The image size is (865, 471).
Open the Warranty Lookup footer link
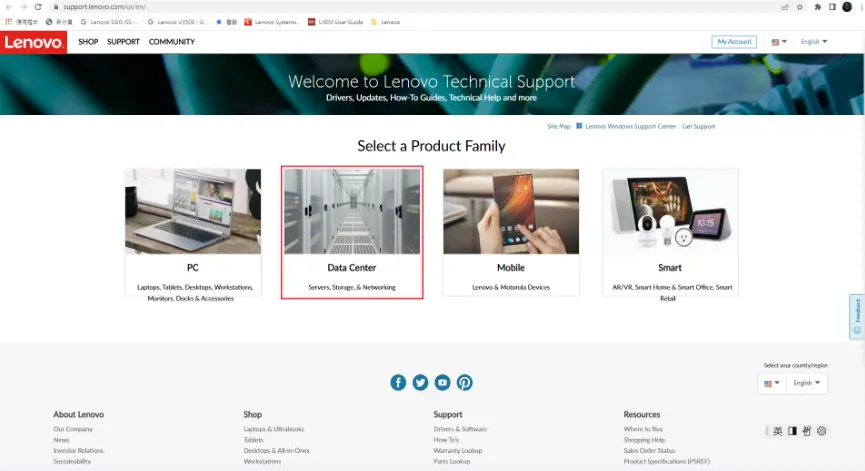[x=457, y=451]
